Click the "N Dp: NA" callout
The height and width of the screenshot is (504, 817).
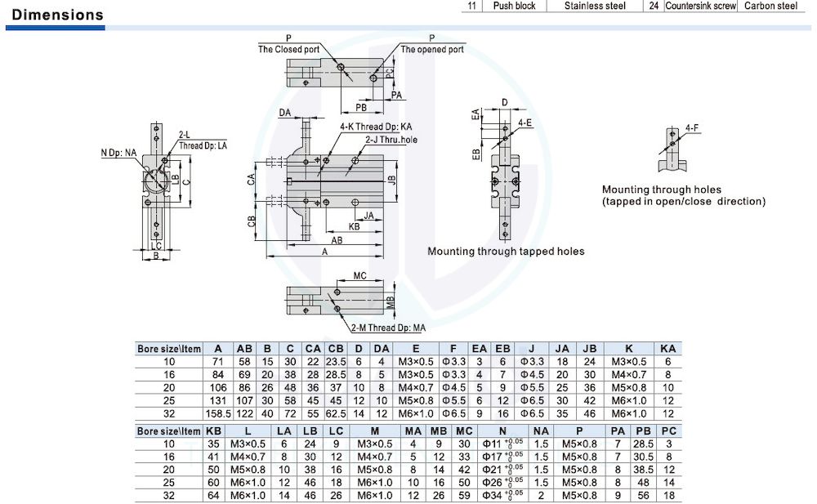coord(118,153)
